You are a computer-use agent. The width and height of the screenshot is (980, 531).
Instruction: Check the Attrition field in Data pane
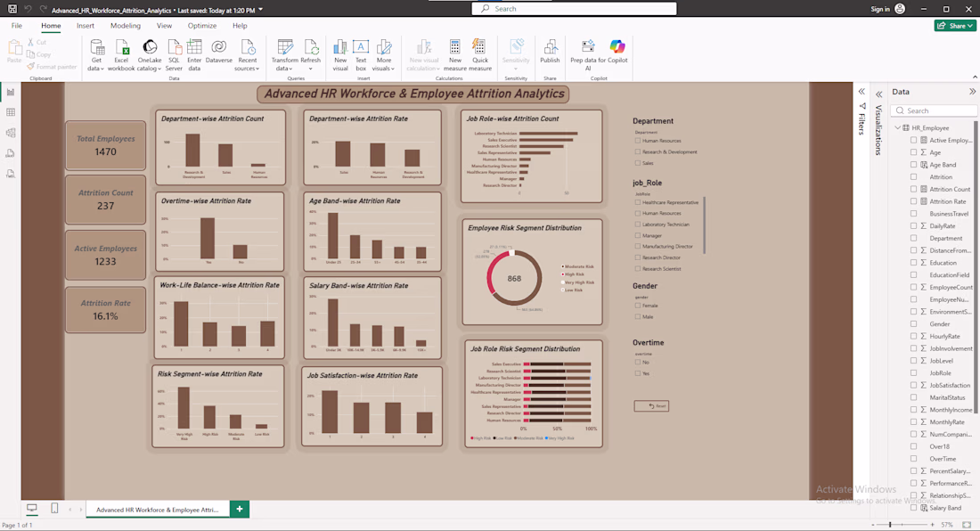click(914, 176)
